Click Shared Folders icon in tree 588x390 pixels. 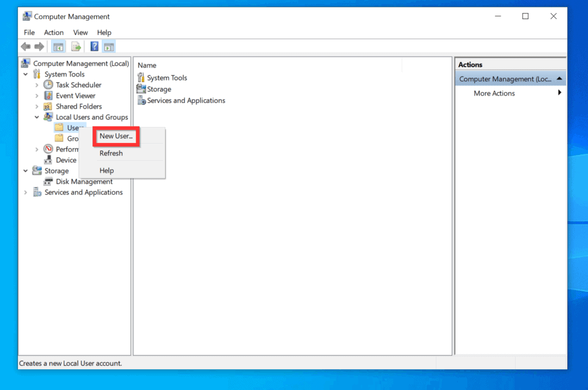(48, 106)
